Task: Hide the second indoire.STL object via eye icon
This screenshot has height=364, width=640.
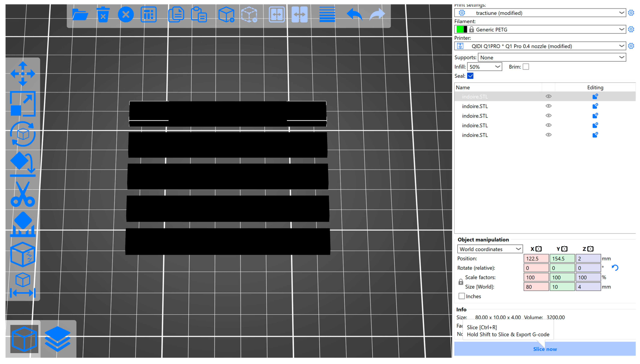Action: pyautogui.click(x=548, y=106)
